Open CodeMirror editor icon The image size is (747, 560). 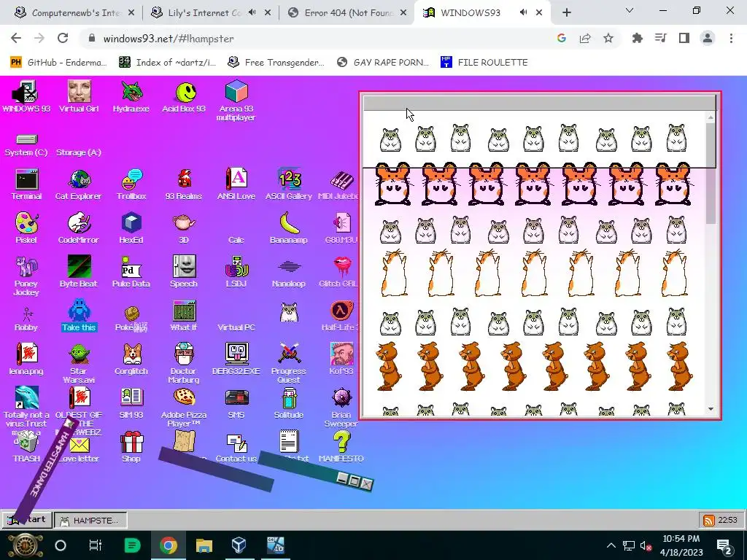click(79, 228)
